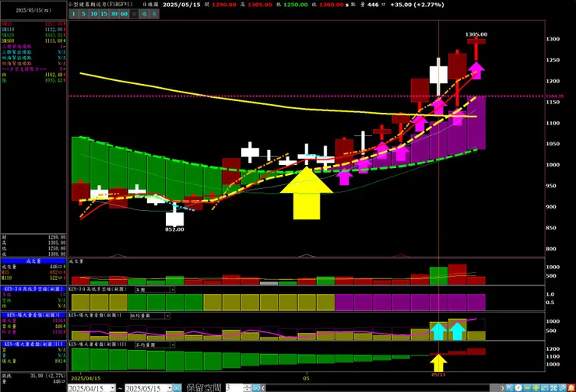Click the MA10 volume row value 522
Viewport: 576px width, 392px height.
coord(33,278)
